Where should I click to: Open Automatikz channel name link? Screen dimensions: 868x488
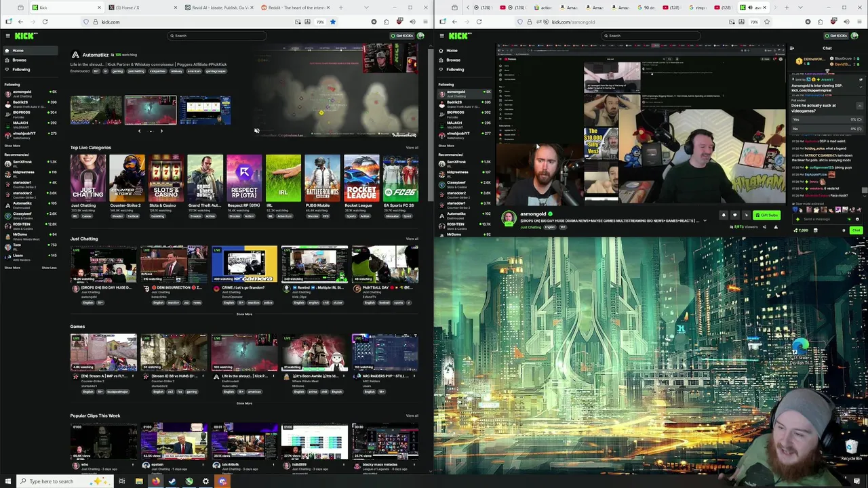96,55
